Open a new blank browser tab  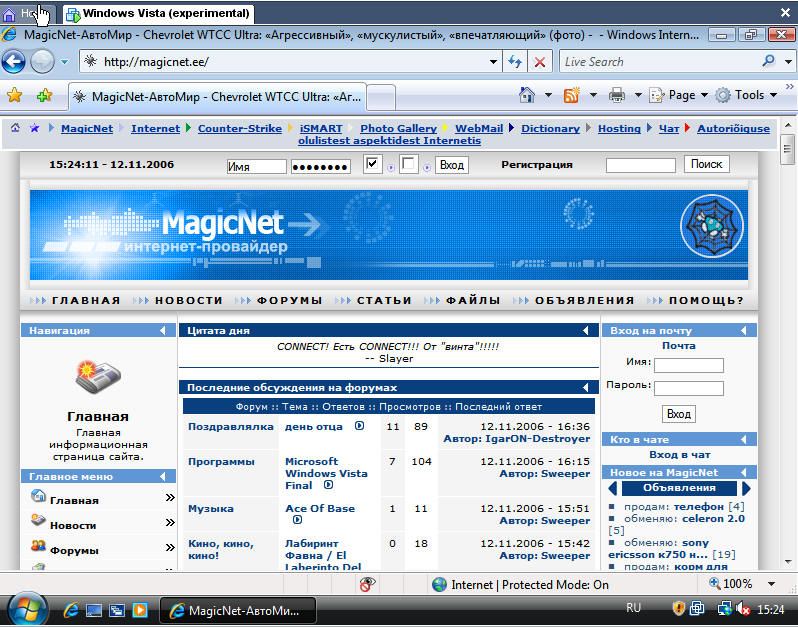pyautogui.click(x=381, y=97)
